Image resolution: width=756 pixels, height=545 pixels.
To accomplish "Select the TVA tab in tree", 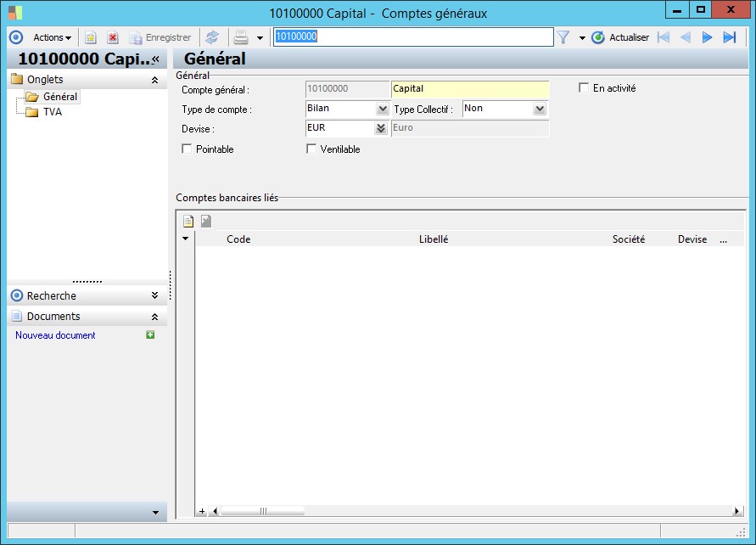I will [52, 112].
